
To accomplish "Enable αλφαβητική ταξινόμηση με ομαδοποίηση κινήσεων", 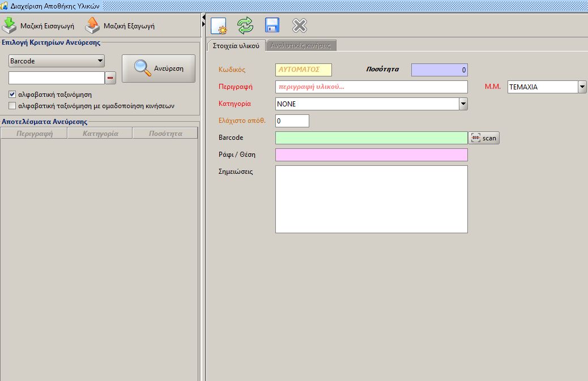I will (12, 105).
